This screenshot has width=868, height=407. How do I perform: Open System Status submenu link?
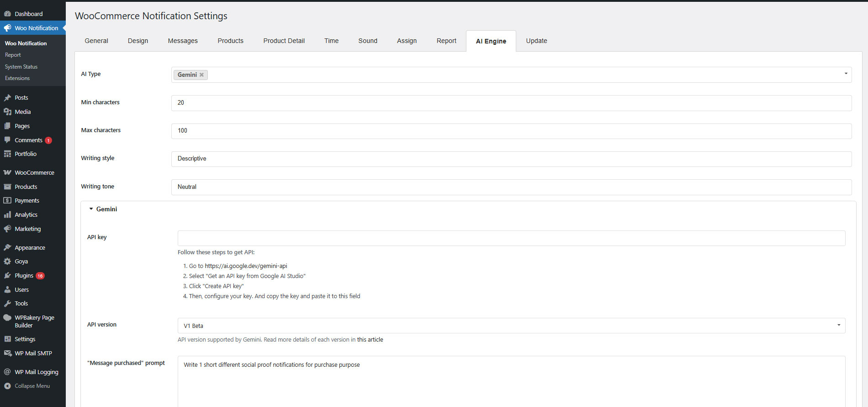click(x=21, y=67)
